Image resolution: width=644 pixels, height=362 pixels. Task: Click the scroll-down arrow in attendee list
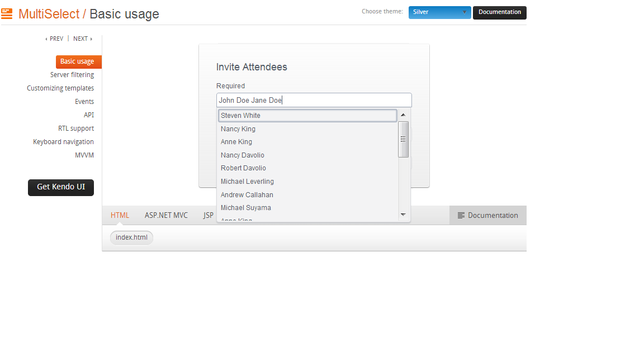coord(403,215)
